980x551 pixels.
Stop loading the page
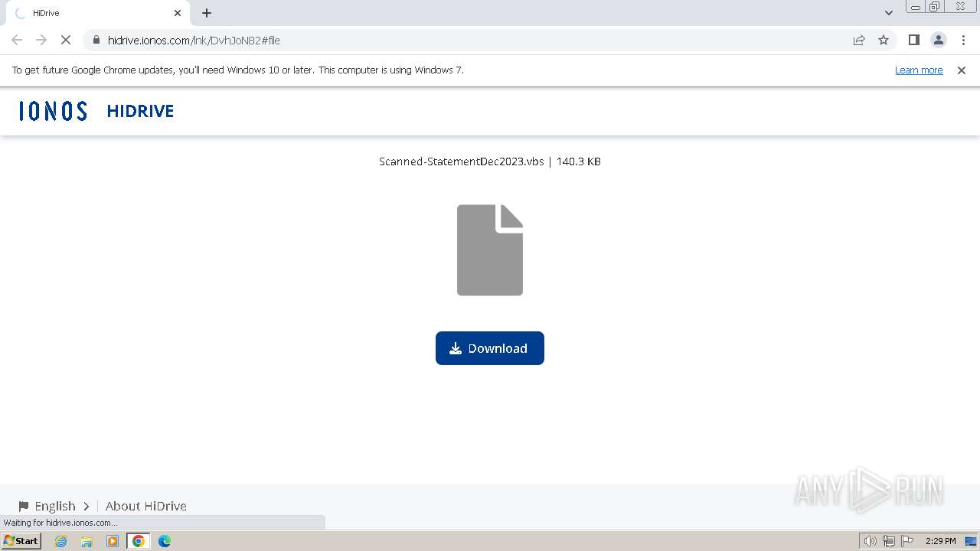pos(66,40)
